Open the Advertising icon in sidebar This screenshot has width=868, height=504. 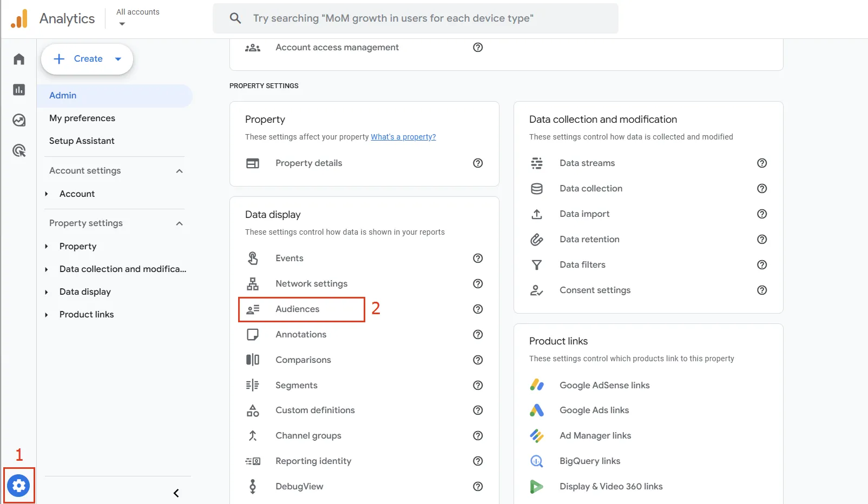(x=19, y=151)
